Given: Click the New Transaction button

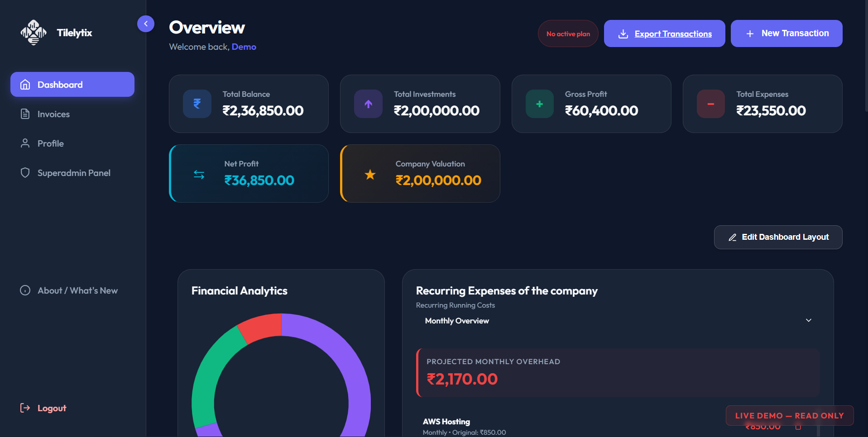Looking at the screenshot, I should click(786, 33).
